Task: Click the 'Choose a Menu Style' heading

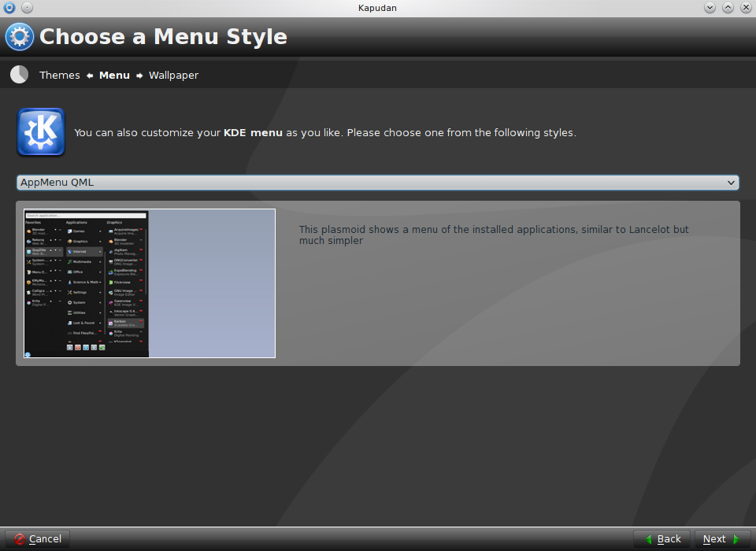Action: 163,37
